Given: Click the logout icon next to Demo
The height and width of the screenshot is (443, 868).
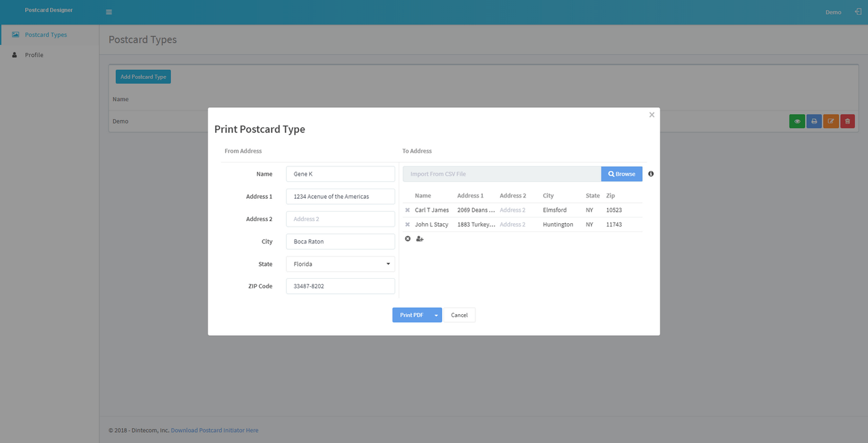Looking at the screenshot, I should [x=858, y=12].
